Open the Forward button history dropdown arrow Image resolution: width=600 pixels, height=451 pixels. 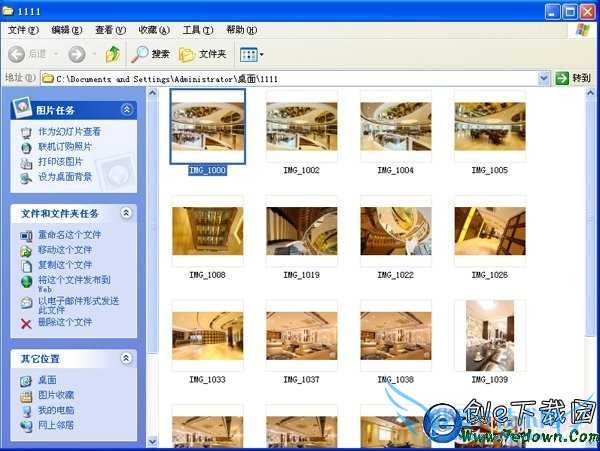click(94, 54)
